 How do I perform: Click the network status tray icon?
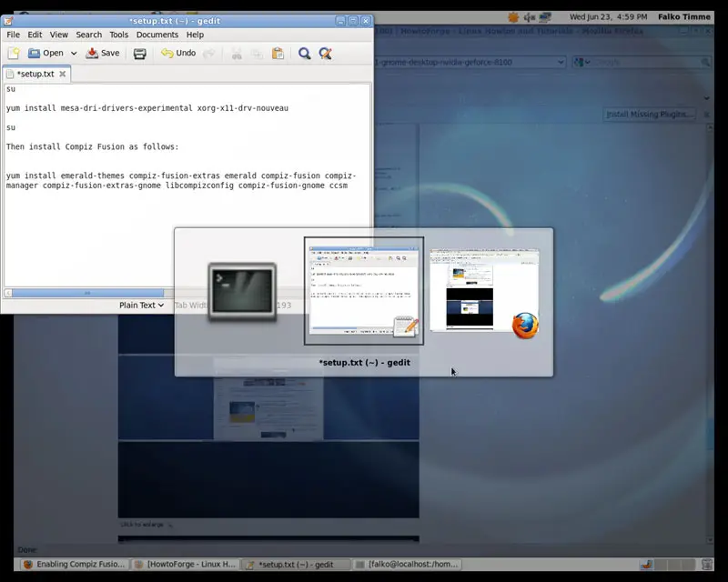[x=546, y=16]
